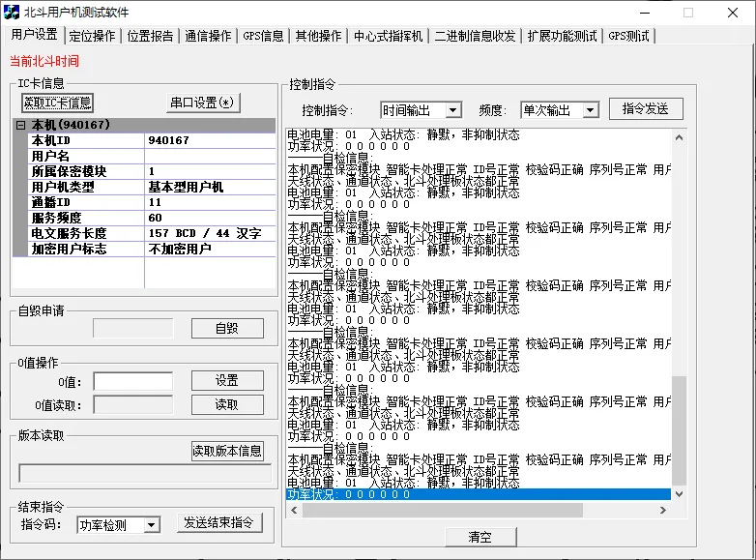
Task: Select the 157 BCD / 44 汉字 cell
Action: click(210, 233)
